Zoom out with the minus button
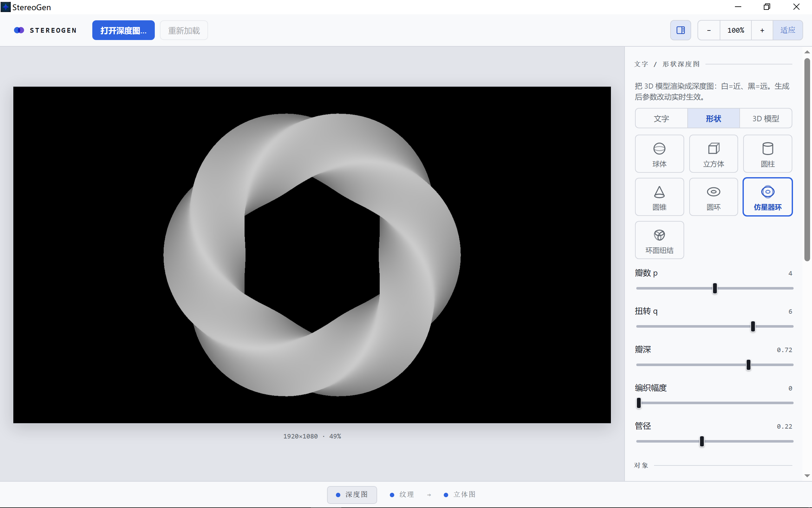Viewport: 812px width, 508px height. click(709, 30)
